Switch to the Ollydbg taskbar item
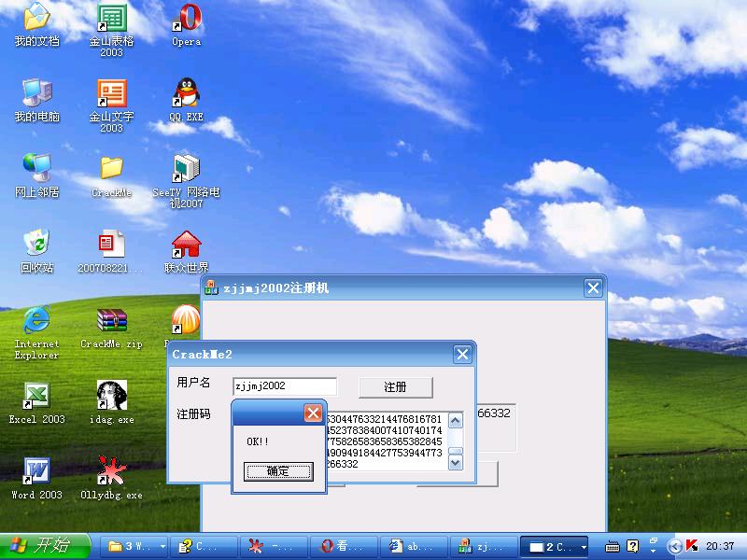 click(275, 547)
